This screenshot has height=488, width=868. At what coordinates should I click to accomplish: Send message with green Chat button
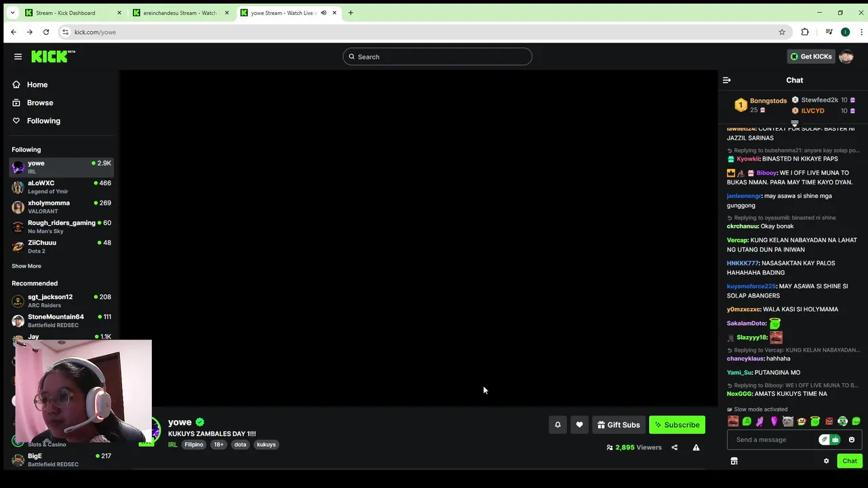(x=850, y=461)
